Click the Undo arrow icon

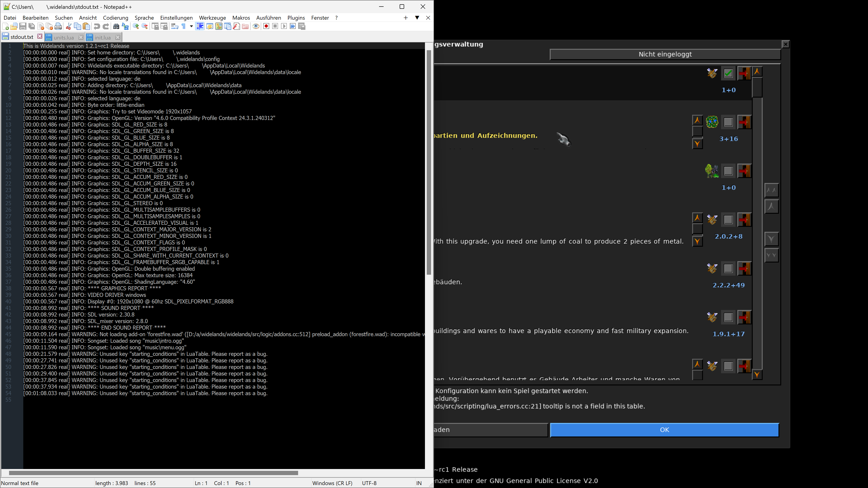(97, 26)
